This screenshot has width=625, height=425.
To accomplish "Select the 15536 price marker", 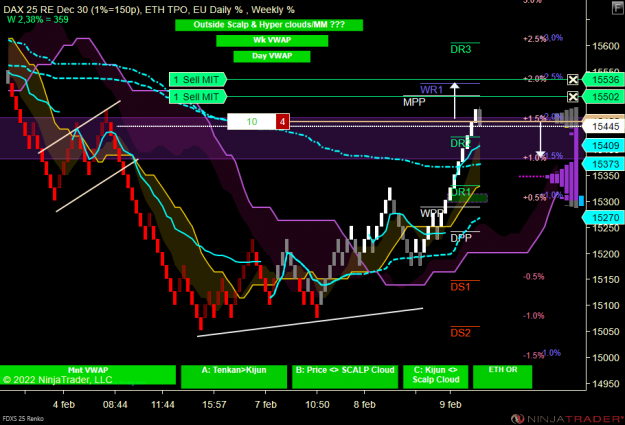I will click(603, 80).
